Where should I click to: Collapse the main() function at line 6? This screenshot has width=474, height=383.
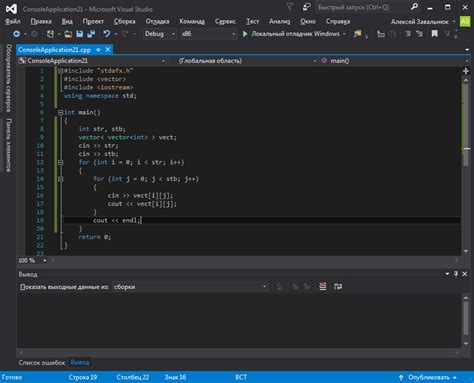pos(60,113)
